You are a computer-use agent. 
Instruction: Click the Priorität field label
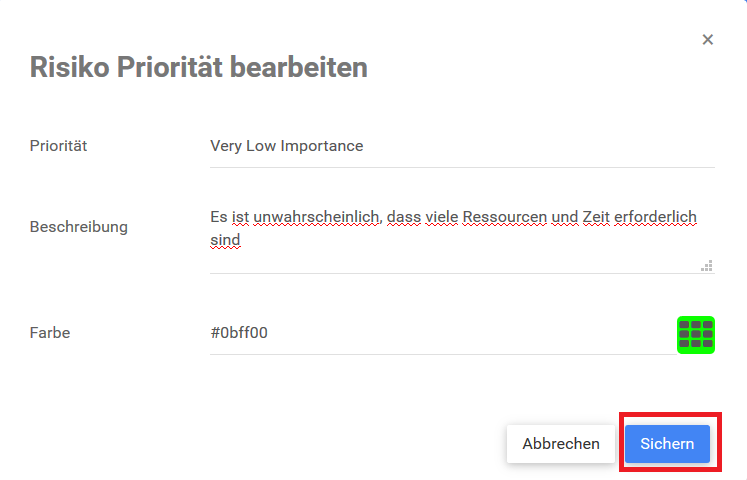pyautogui.click(x=59, y=146)
